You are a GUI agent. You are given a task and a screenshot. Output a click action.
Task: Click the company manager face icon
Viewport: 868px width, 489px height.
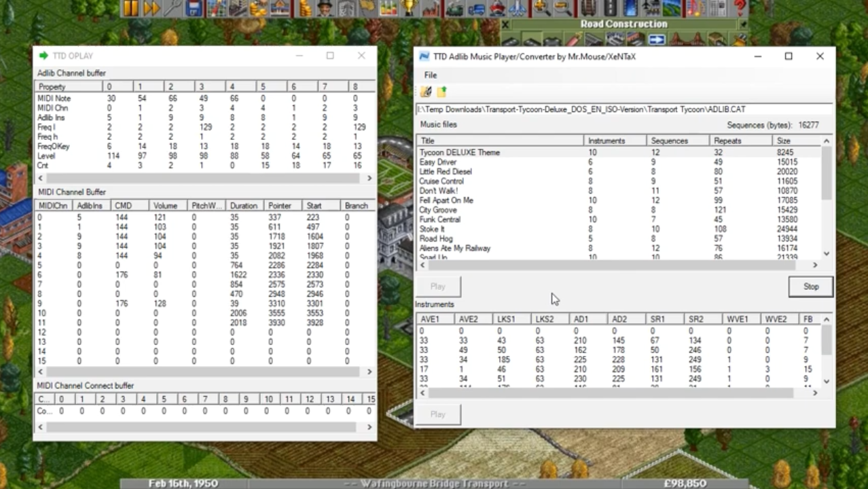326,8
